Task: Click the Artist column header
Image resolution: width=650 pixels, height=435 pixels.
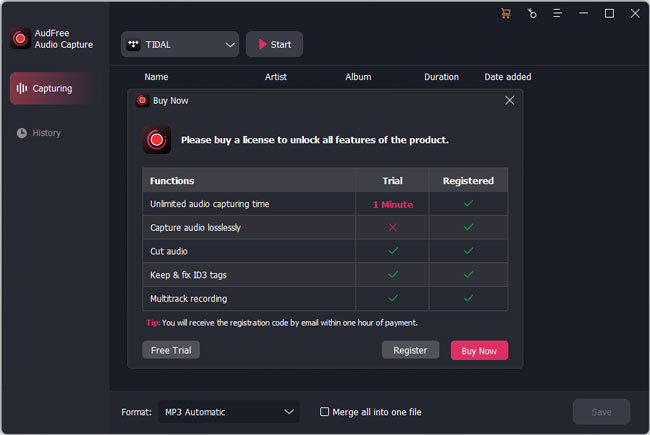Action: (276, 77)
